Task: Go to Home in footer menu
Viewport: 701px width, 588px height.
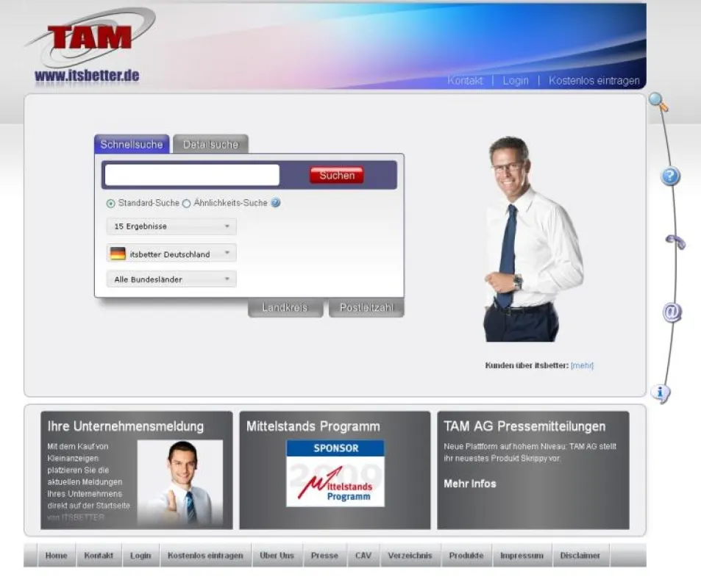Action: [57, 556]
